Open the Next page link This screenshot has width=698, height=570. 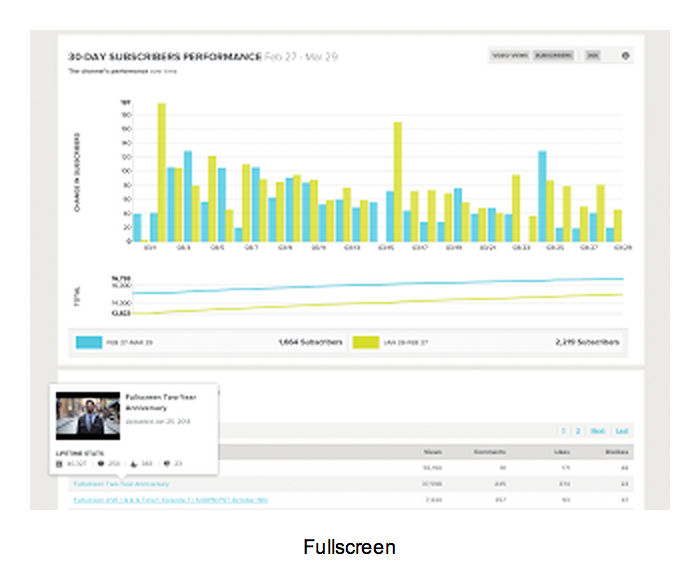pyautogui.click(x=597, y=431)
